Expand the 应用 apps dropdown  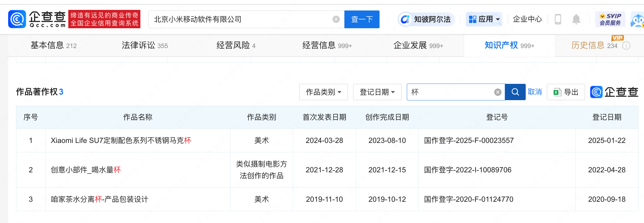(484, 19)
